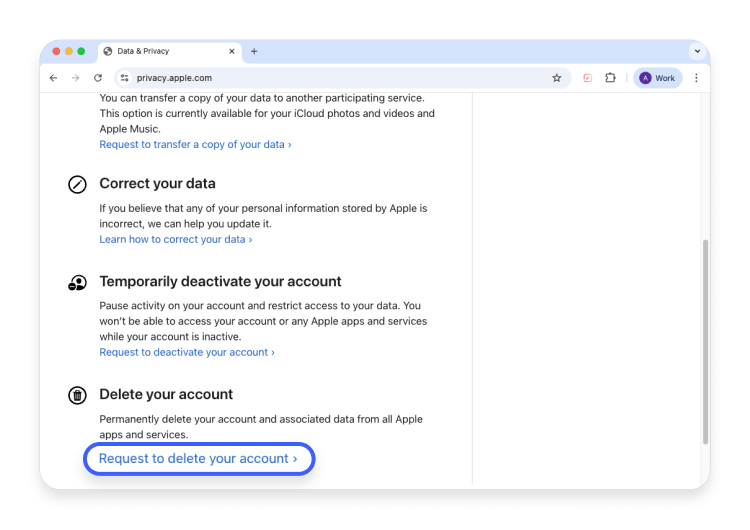Click the green macOS zoom button

[81, 51]
